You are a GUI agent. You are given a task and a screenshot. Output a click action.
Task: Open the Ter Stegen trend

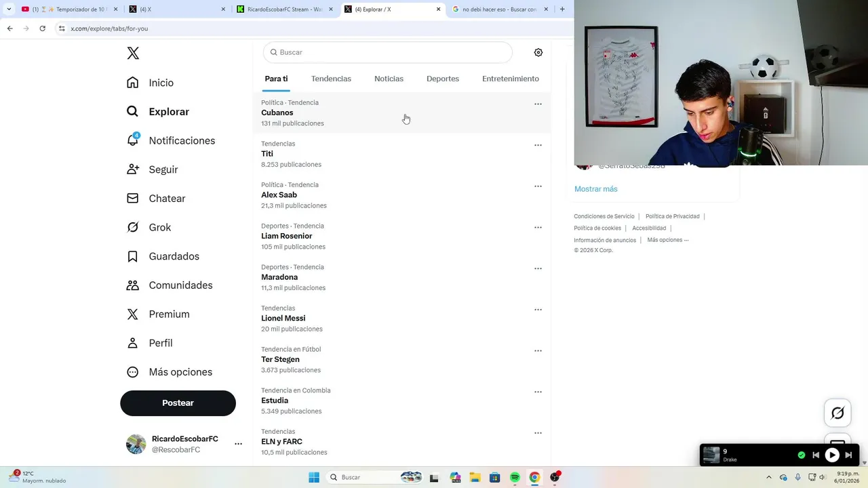[402, 359]
